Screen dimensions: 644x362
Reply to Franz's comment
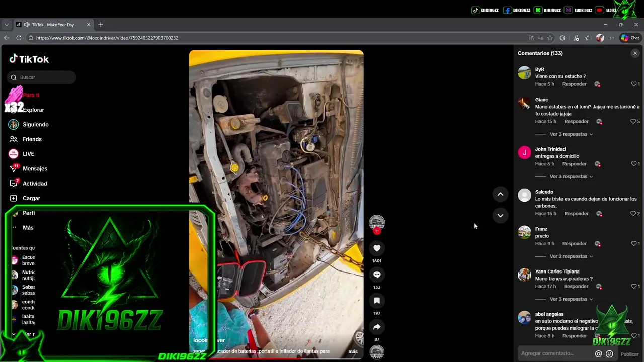[x=574, y=244]
